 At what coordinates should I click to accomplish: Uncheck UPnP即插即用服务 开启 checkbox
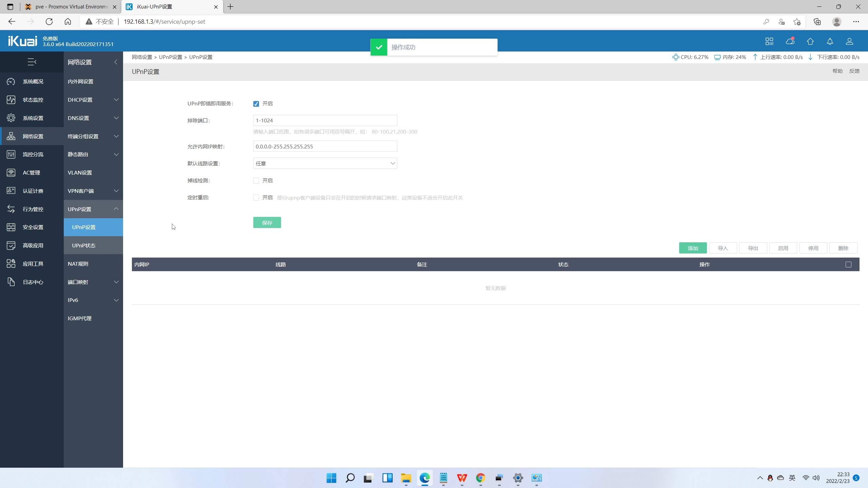(x=256, y=104)
